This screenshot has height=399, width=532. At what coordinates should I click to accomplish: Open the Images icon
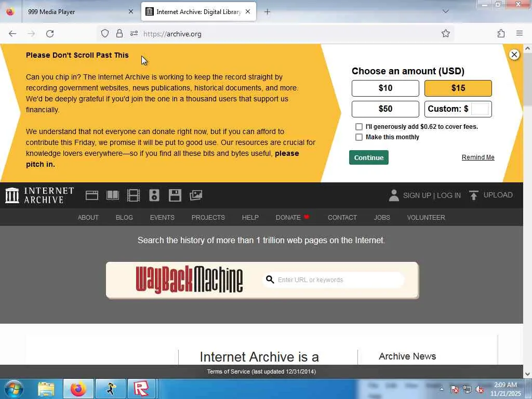pyautogui.click(x=196, y=195)
